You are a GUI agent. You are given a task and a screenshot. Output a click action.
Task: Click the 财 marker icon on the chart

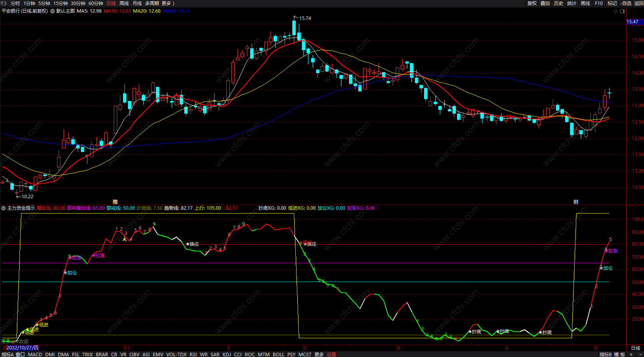coord(576,202)
